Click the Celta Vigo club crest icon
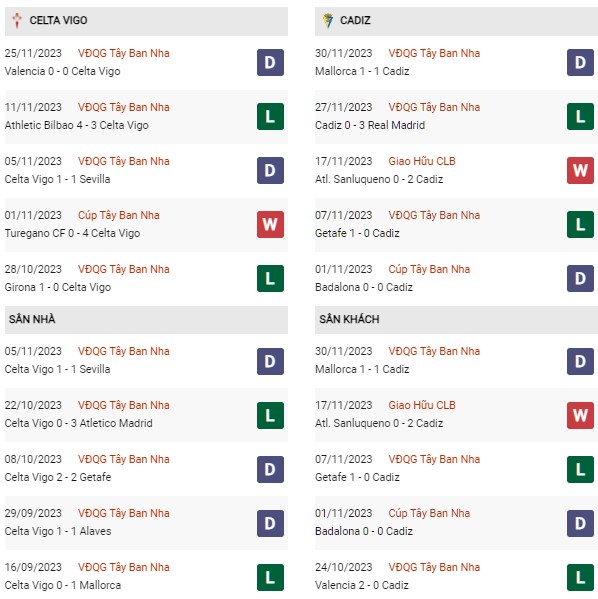Viewport: 598px width, 599px height. [16, 20]
